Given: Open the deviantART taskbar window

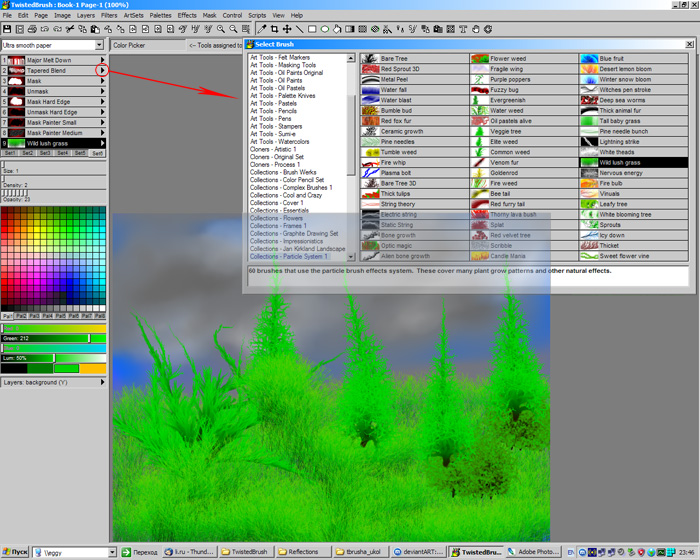Looking at the screenshot, I should coord(418,552).
